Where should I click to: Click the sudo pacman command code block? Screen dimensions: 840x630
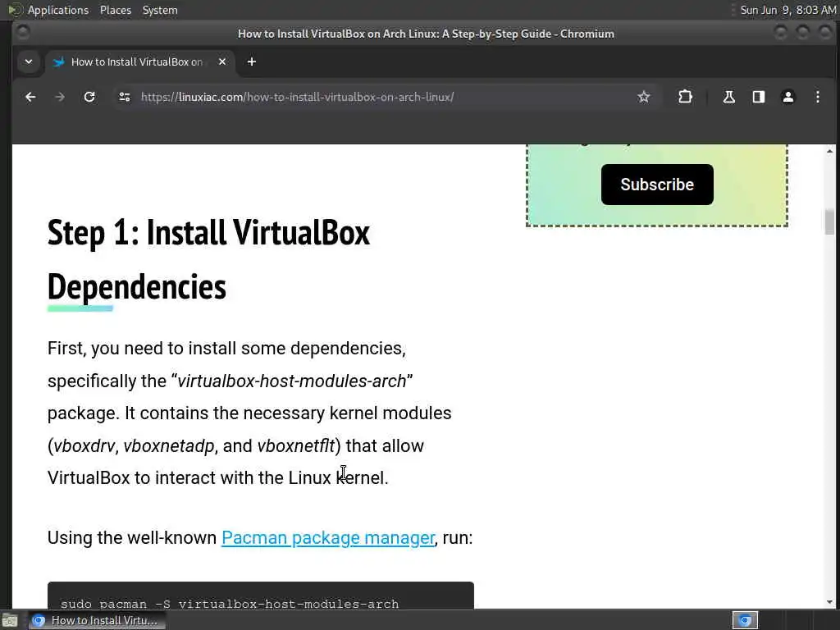click(x=260, y=596)
